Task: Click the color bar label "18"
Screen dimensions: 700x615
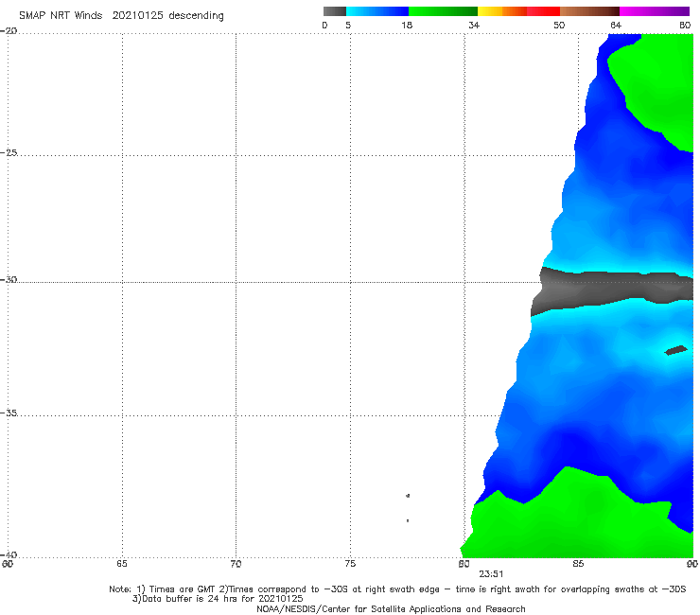Action: click(x=407, y=26)
